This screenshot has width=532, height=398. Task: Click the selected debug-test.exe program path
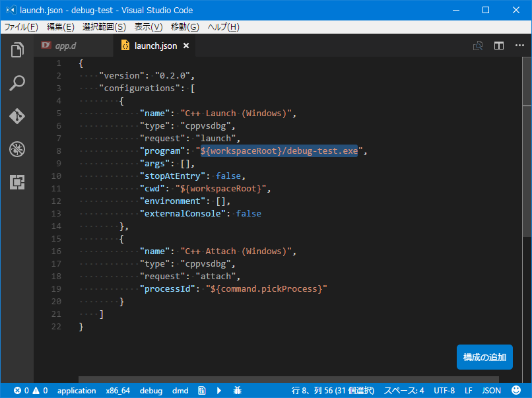[x=279, y=150]
